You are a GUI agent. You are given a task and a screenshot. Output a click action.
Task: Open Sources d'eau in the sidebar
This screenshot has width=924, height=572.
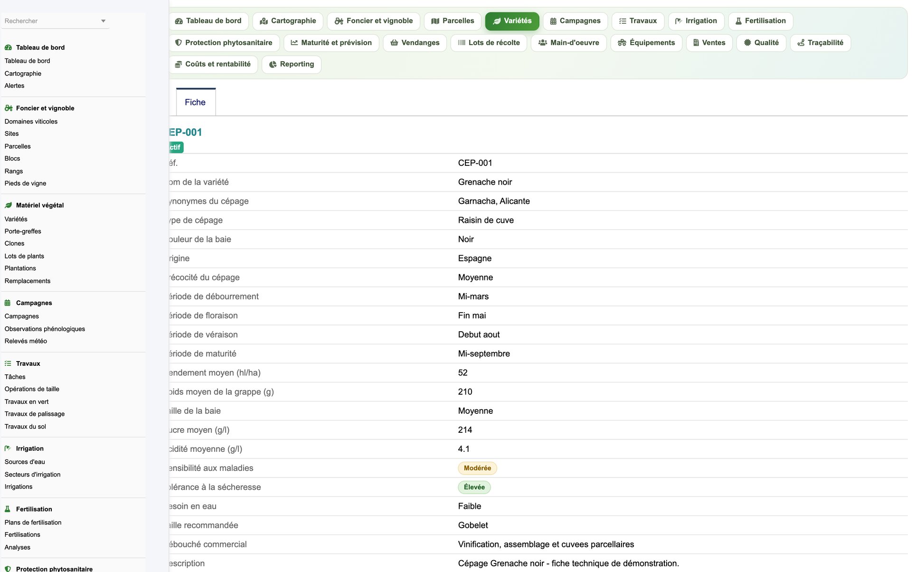tap(25, 462)
